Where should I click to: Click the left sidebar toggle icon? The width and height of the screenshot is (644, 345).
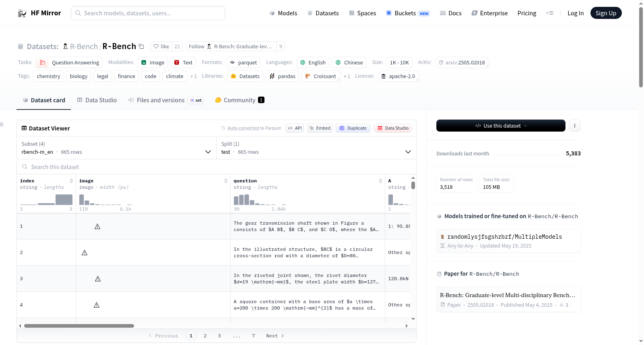(2, 124)
